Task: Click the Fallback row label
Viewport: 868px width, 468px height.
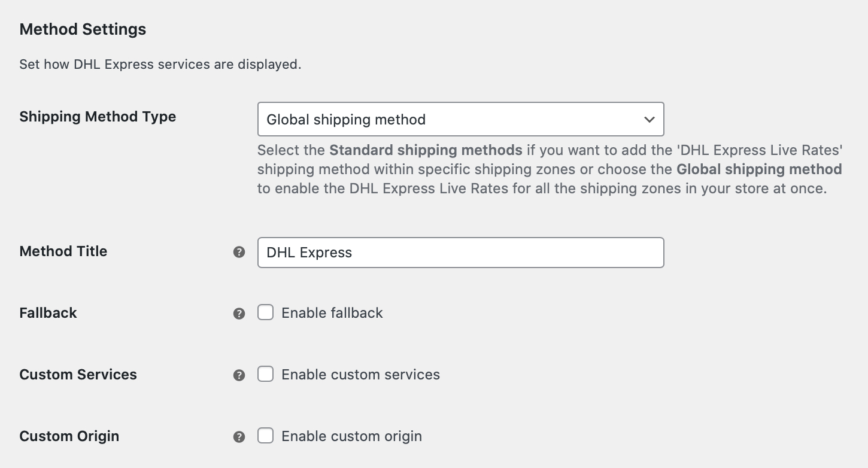Action: coord(48,312)
